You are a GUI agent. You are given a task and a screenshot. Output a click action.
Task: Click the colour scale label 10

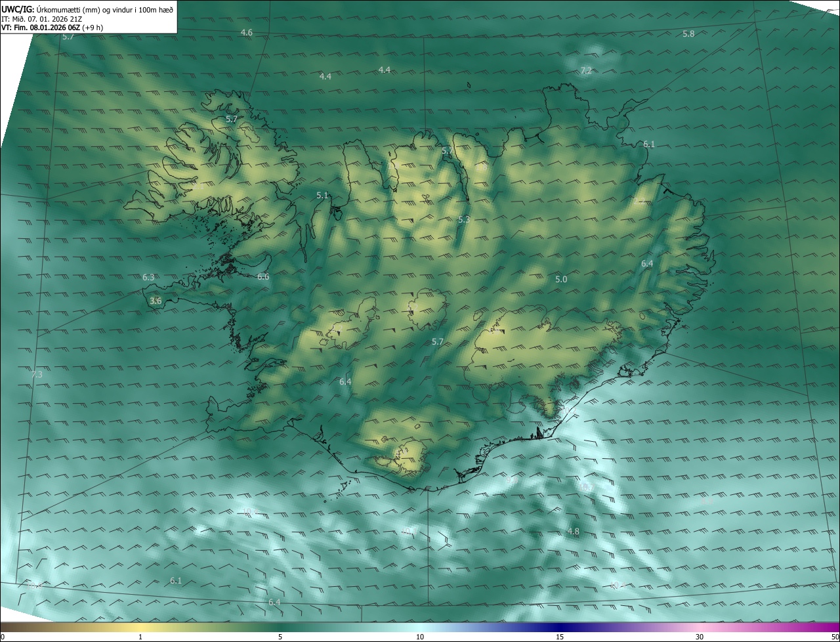[420, 637]
